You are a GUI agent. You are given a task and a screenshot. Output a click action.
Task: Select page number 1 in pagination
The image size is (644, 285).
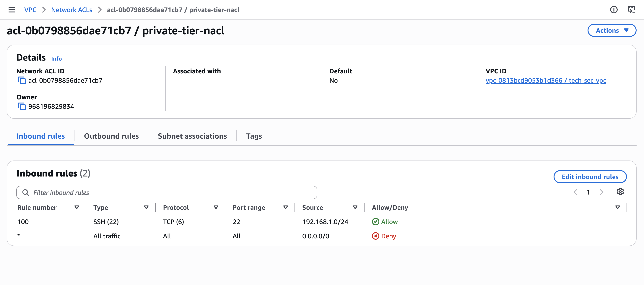588,192
